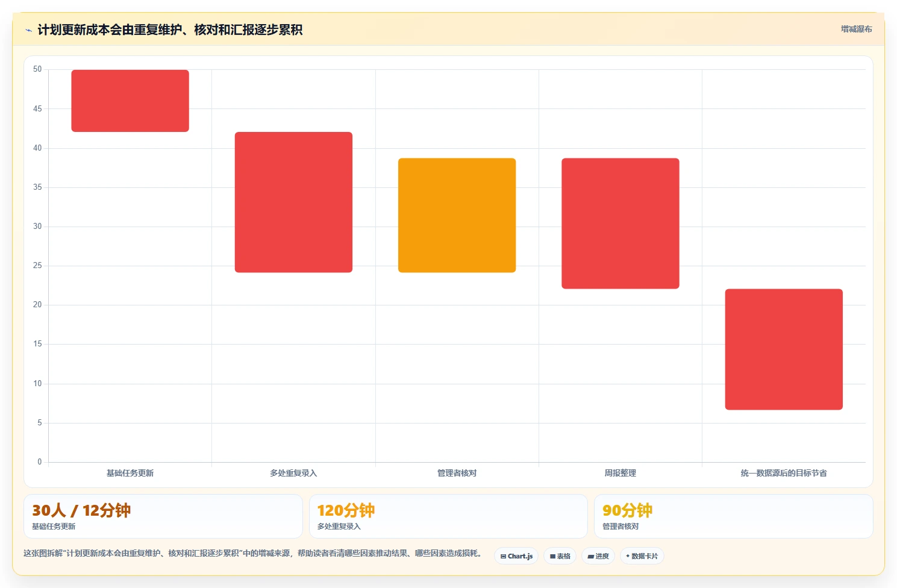The width and height of the screenshot is (897, 588).
Task: Click the y-axis value 0
Action: click(x=40, y=462)
